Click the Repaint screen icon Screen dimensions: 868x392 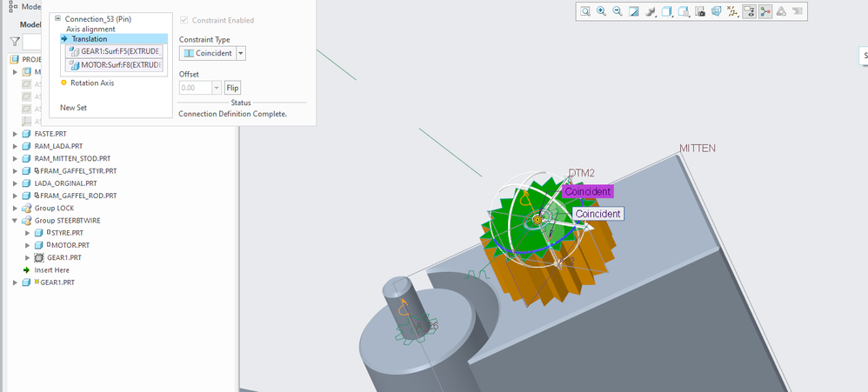(634, 11)
